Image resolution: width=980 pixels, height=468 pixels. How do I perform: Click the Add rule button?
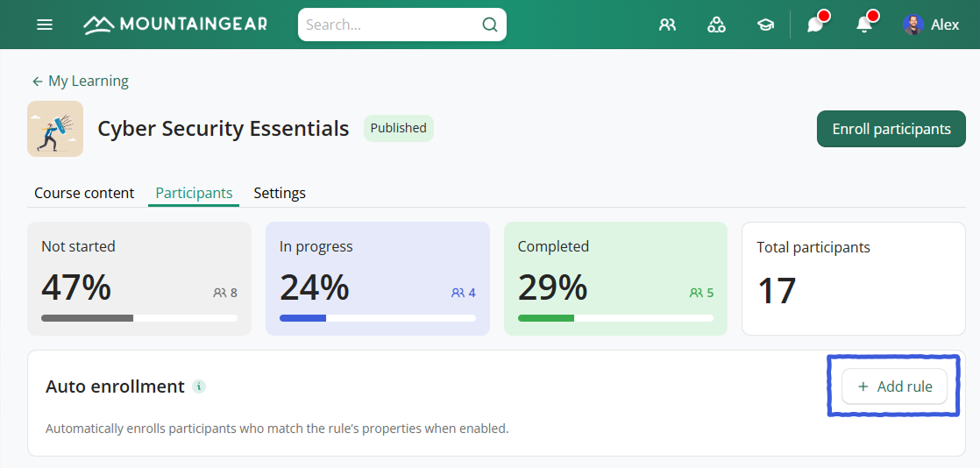coord(894,386)
